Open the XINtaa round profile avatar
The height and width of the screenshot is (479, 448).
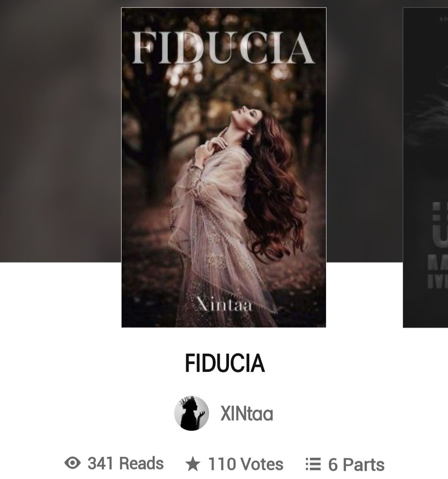[x=192, y=413]
